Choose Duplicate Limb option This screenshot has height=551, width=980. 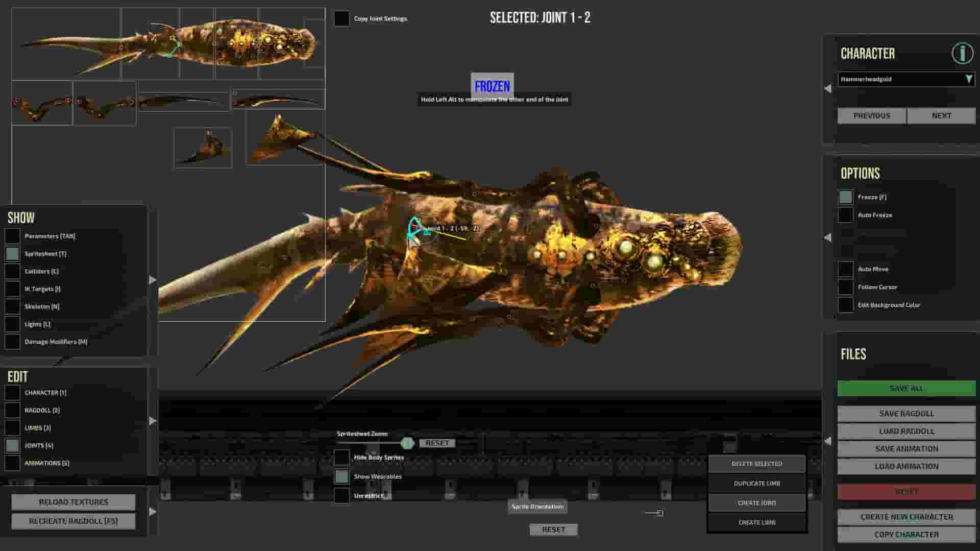(x=756, y=483)
